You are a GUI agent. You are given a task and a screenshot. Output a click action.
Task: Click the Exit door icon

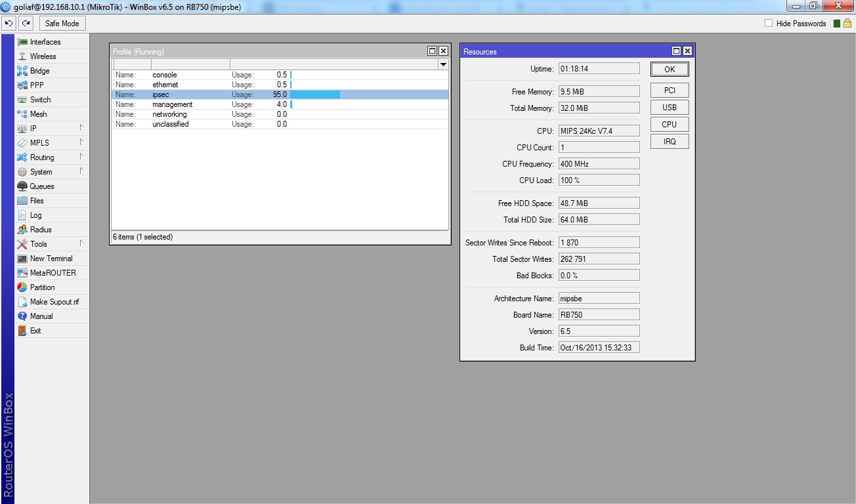[22, 331]
